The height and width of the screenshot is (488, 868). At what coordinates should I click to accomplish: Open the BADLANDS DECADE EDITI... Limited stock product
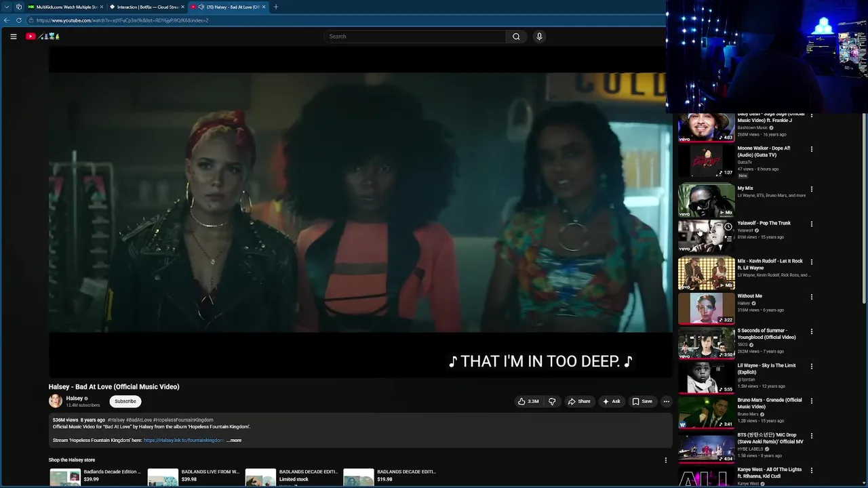[292, 476]
